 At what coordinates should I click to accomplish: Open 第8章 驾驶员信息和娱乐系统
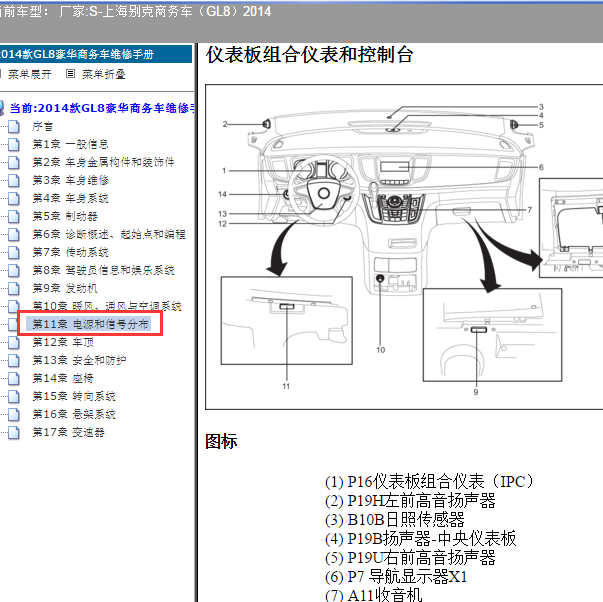click(103, 270)
